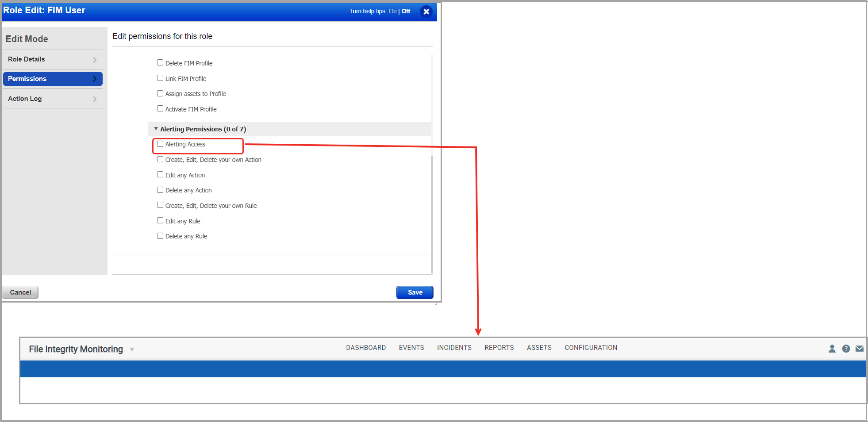
Task: Click the Permissions chevron arrow
Action: click(95, 79)
